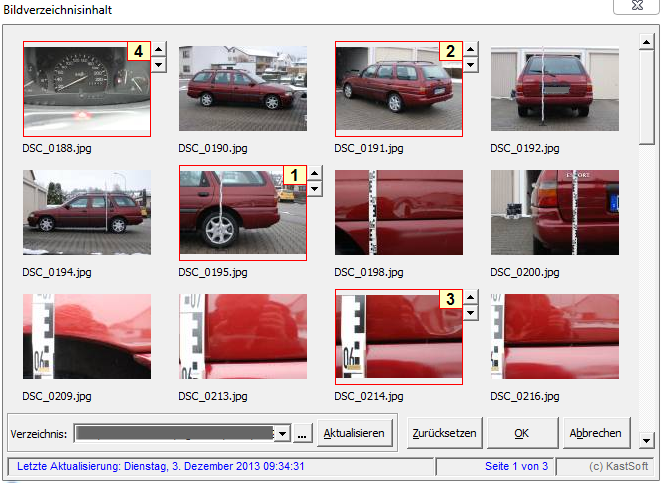The width and height of the screenshot is (662, 483).
Task: Click up arrow beside DSC_0214 thumbnail
Action: coord(471,297)
